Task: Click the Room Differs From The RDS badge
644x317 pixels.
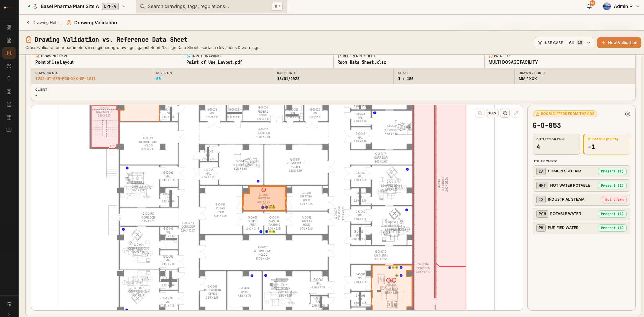Action: click(565, 114)
